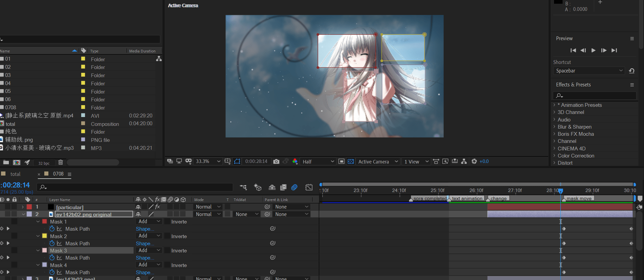This screenshot has height=280, width=644.
Task: Click current time 0:00:28:14 in viewer
Action: 256,161
